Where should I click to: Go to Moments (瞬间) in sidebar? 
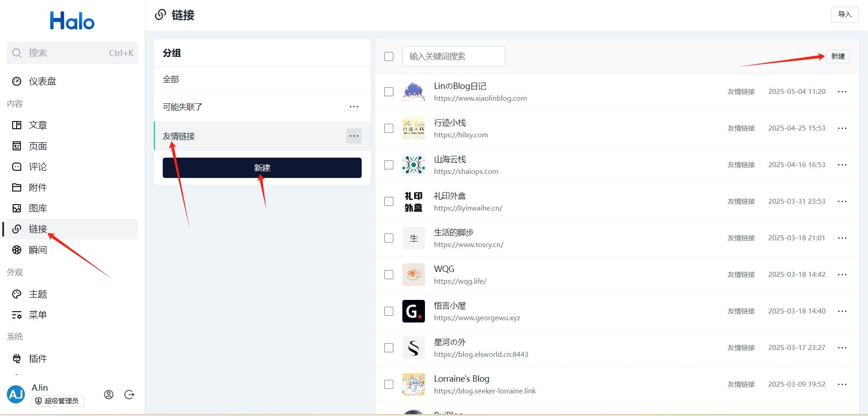tap(38, 250)
